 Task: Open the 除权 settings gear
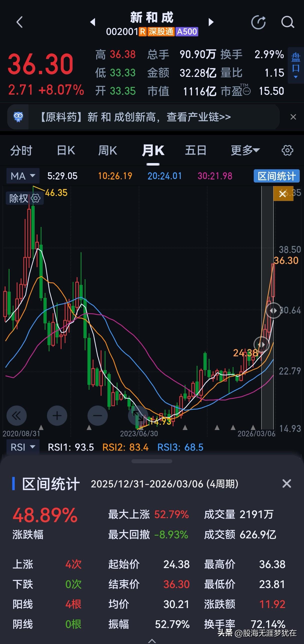tap(36, 199)
